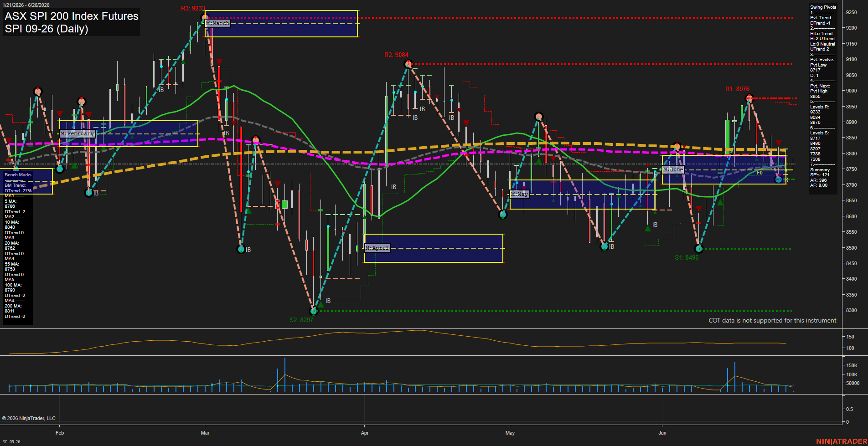The height and width of the screenshot is (446, 868).
Task: Select the Levels R: list in the pivots panel
Action: 819,115
